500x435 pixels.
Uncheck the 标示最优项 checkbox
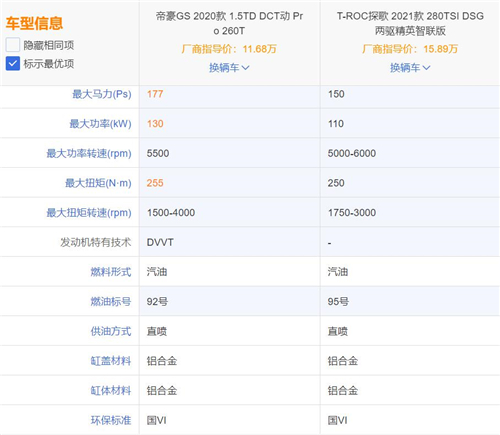coord(13,63)
